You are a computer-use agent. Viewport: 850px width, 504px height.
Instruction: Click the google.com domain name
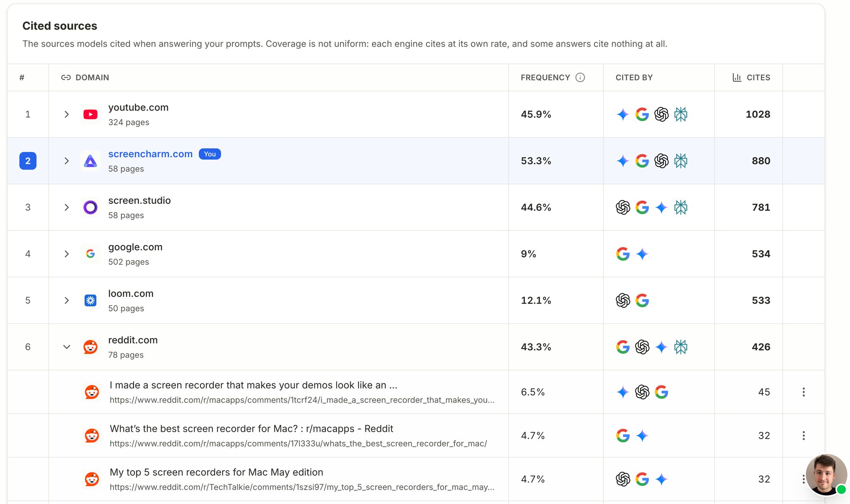tap(135, 247)
